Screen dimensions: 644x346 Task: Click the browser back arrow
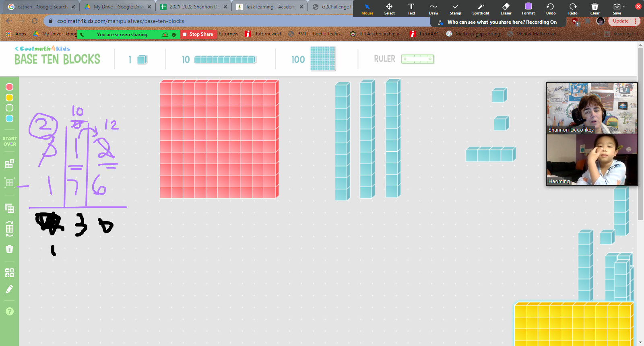pos(9,21)
